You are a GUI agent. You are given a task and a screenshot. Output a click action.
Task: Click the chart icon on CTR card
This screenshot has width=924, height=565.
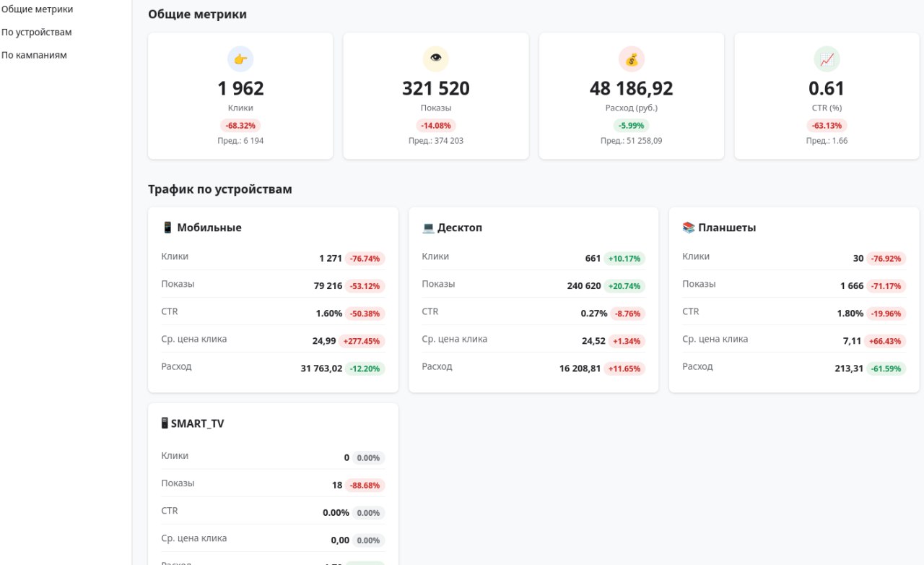(x=827, y=59)
